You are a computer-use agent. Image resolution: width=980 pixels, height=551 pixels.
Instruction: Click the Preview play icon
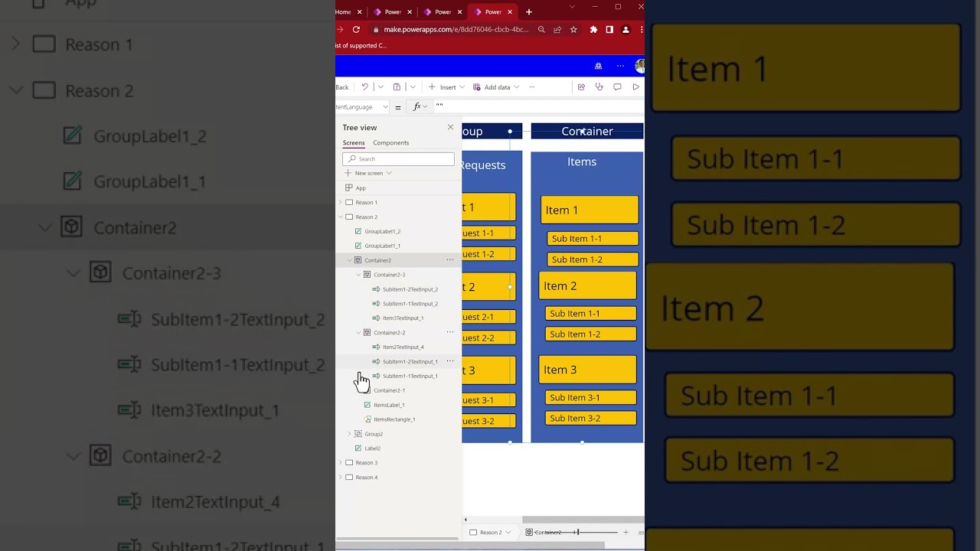pos(635,87)
